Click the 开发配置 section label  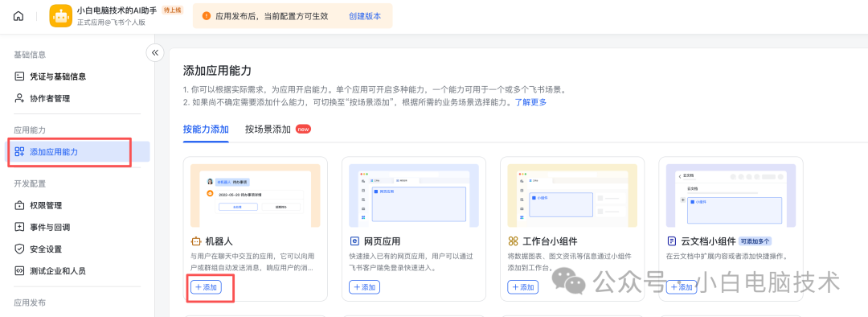click(30, 183)
